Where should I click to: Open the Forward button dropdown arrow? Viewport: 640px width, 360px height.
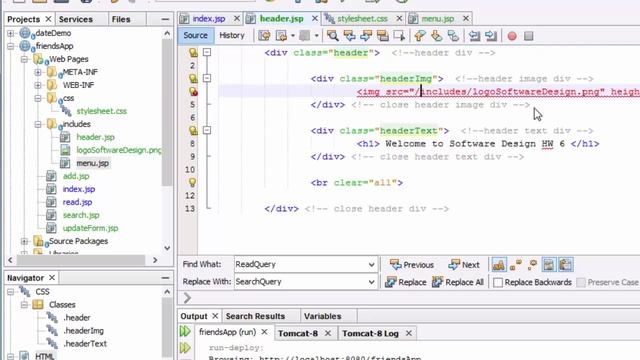[x=316, y=36]
